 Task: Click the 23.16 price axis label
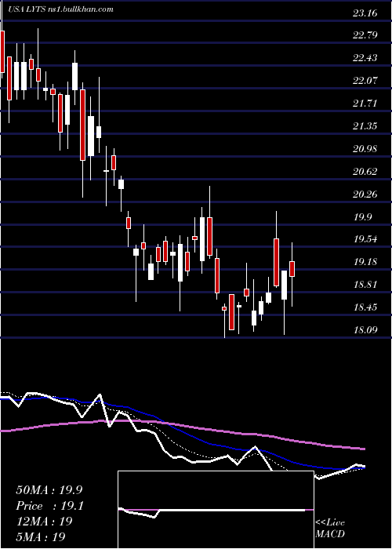coord(365,13)
